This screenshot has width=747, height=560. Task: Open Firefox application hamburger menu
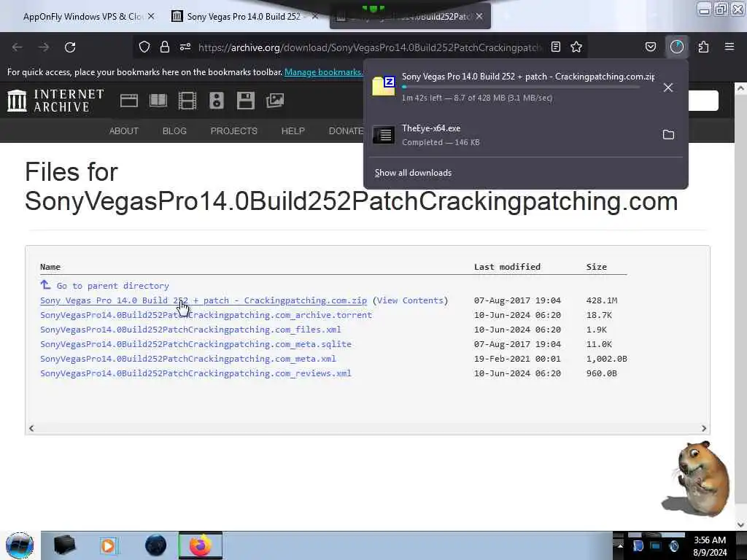coord(729,47)
